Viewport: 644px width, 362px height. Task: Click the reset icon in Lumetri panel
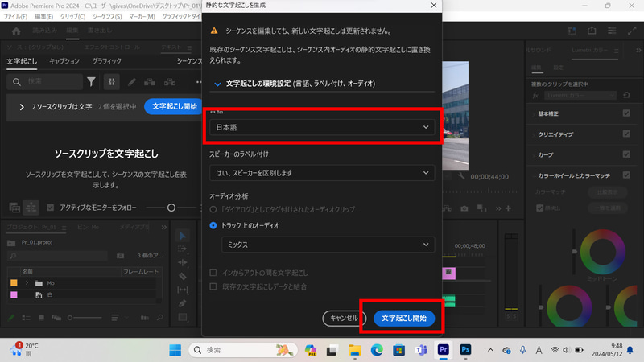[x=626, y=95]
